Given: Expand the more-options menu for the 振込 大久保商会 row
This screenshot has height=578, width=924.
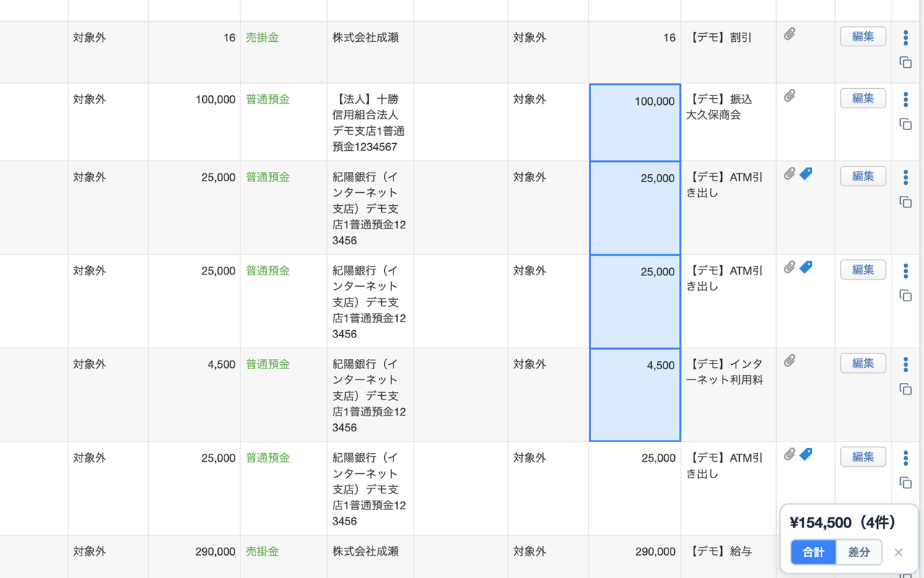Looking at the screenshot, I should pos(905,100).
